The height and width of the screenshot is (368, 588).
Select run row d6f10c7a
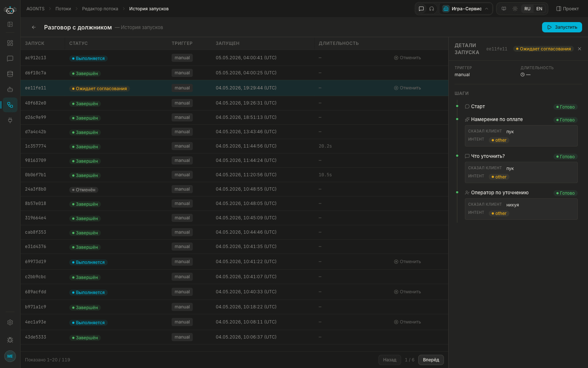pos(234,73)
